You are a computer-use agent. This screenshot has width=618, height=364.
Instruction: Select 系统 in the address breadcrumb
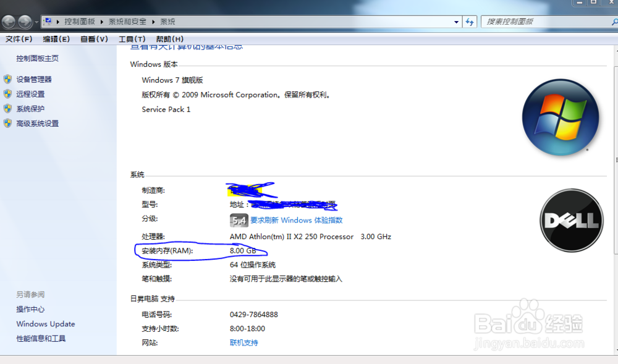point(167,22)
